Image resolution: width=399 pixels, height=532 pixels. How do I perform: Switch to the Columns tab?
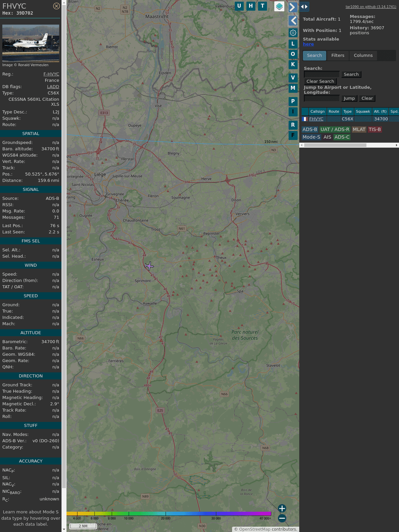click(363, 56)
